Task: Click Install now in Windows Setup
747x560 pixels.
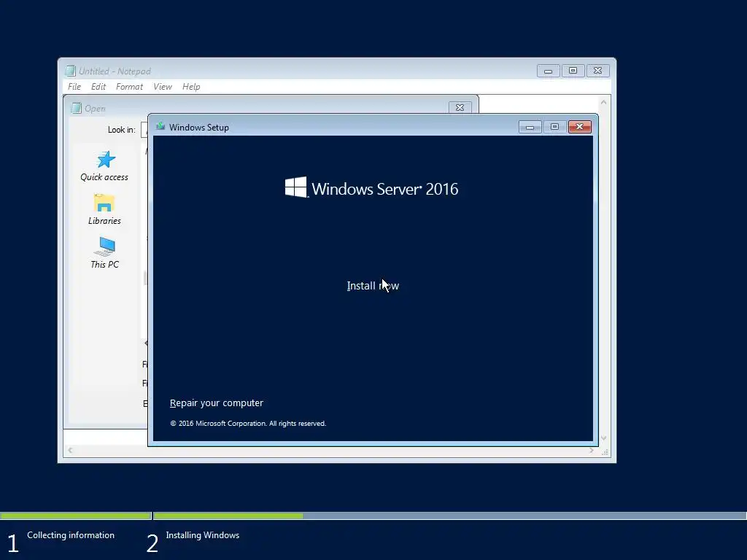Action: click(x=373, y=286)
